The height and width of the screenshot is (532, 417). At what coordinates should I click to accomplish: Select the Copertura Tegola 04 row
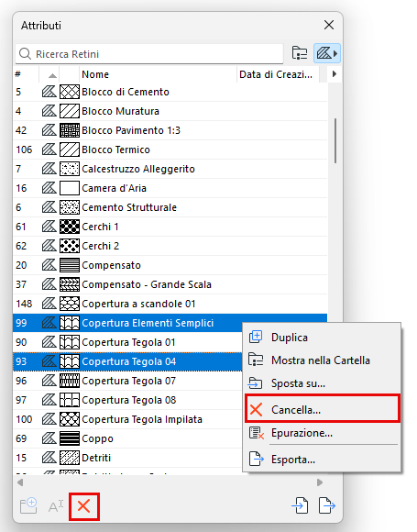(x=127, y=361)
